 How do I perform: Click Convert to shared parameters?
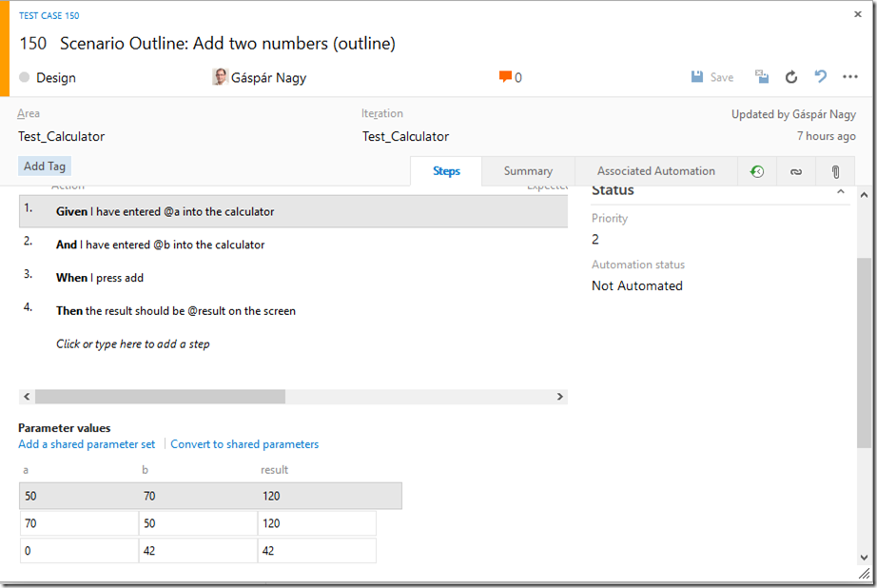[244, 444]
